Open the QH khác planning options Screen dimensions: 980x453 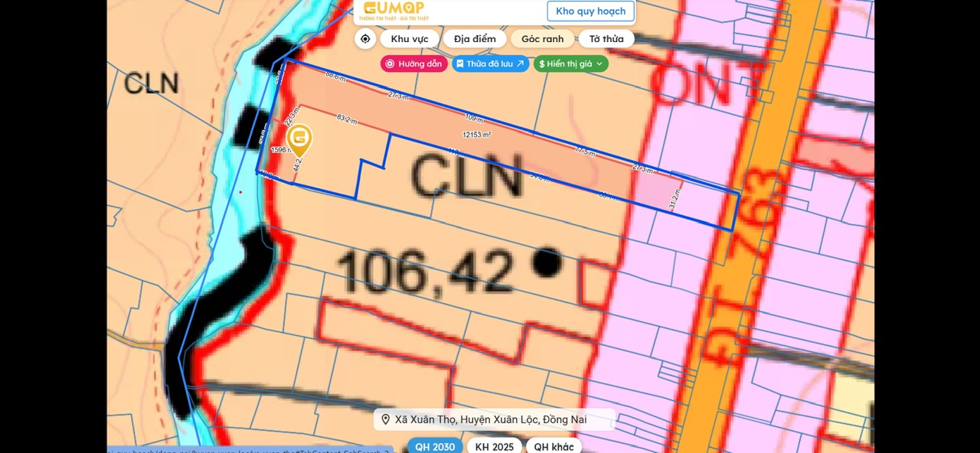point(554,447)
